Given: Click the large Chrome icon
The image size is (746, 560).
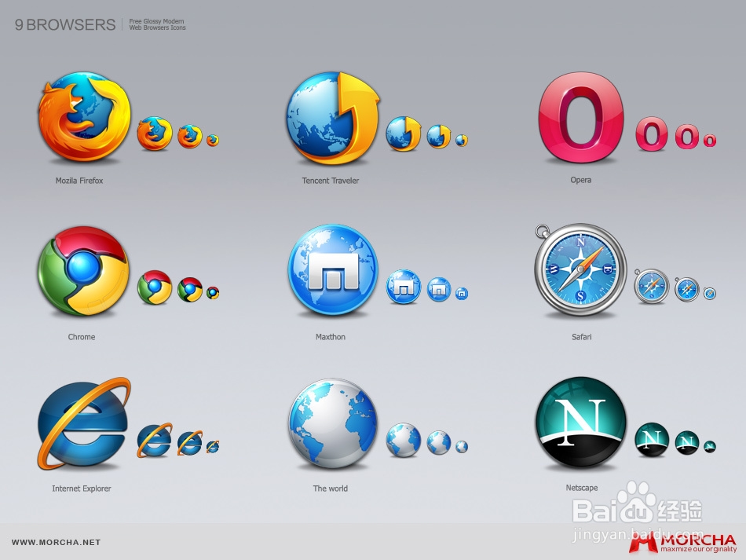Looking at the screenshot, I should [x=84, y=271].
